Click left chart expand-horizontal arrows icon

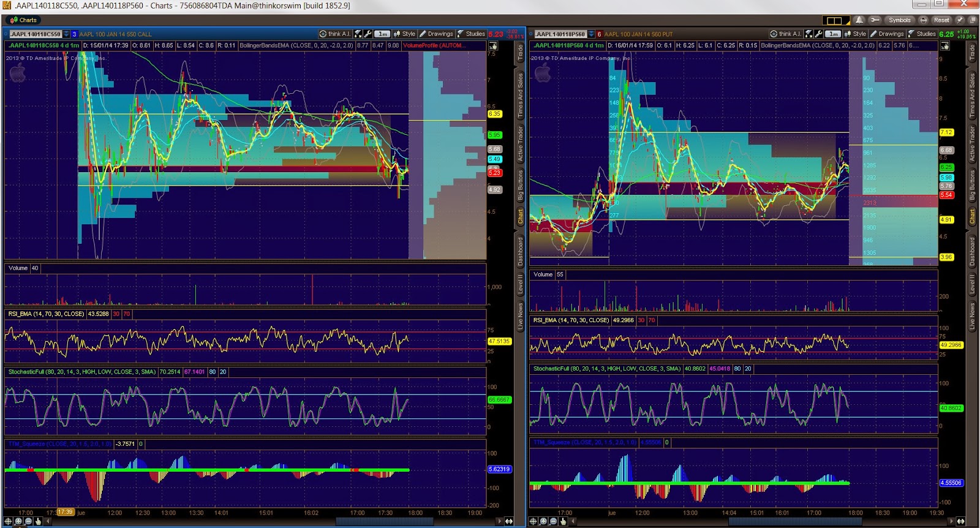tap(509, 521)
